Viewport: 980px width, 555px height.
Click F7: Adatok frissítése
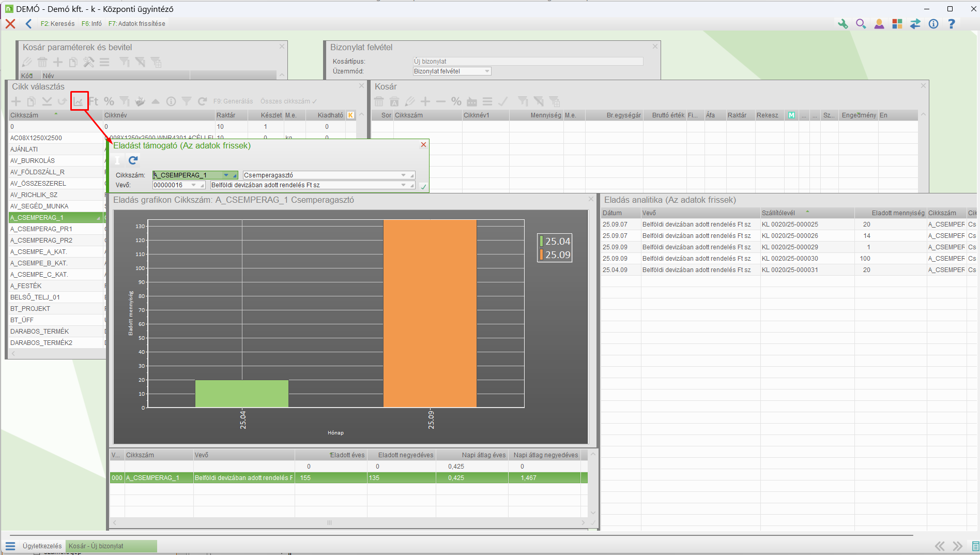tap(137, 24)
